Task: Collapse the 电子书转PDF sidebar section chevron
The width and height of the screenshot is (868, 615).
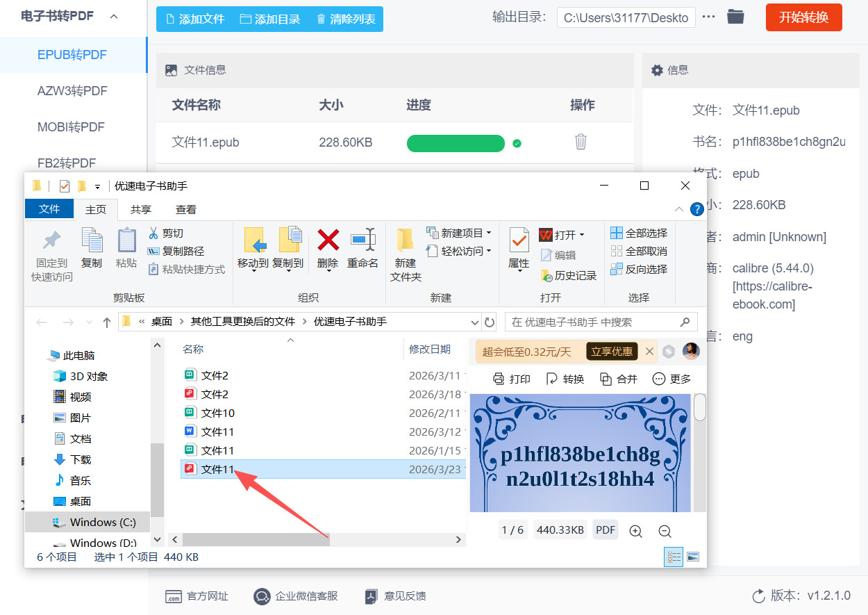Action: tap(114, 15)
